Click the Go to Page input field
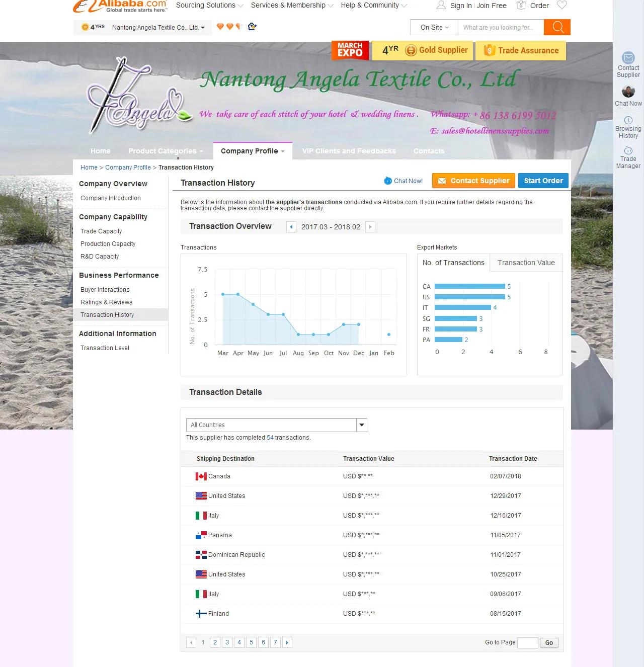 click(x=528, y=643)
